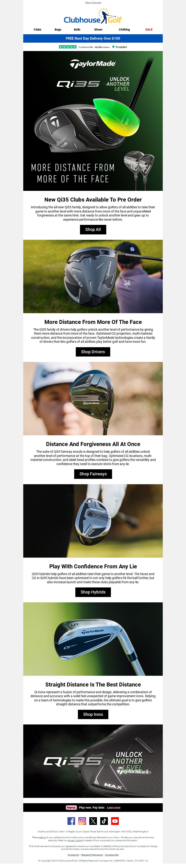The width and height of the screenshot is (186, 868).
Task: Open the View in browser link
Action: point(93,2)
